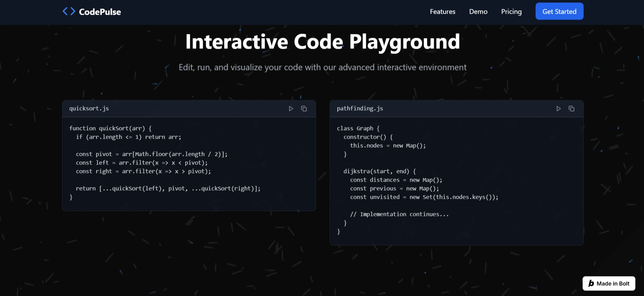Click the 'const previous = new Map();' line
Viewport: 644px width, 296px height.
click(395, 188)
